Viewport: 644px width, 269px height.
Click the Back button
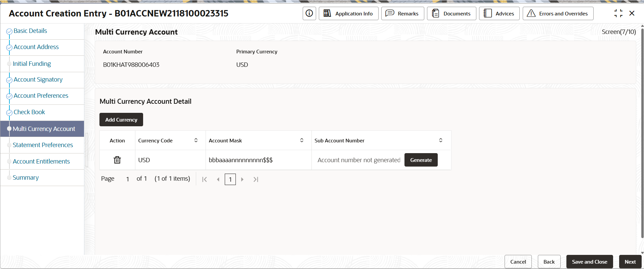pyautogui.click(x=549, y=262)
